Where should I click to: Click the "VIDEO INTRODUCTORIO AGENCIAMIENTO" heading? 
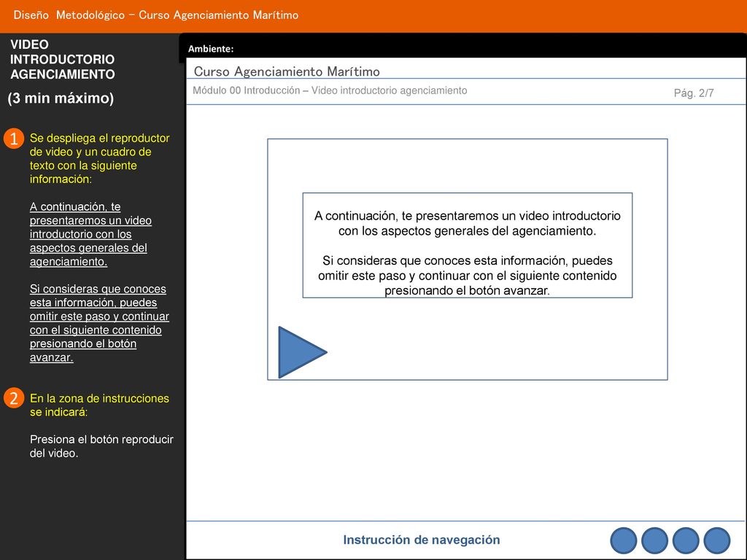[x=63, y=60]
